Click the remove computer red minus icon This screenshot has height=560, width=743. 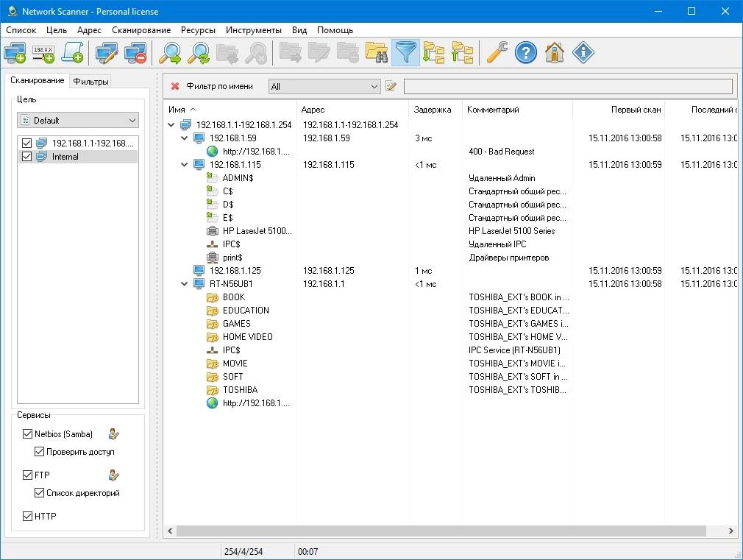pyautogui.click(x=135, y=53)
